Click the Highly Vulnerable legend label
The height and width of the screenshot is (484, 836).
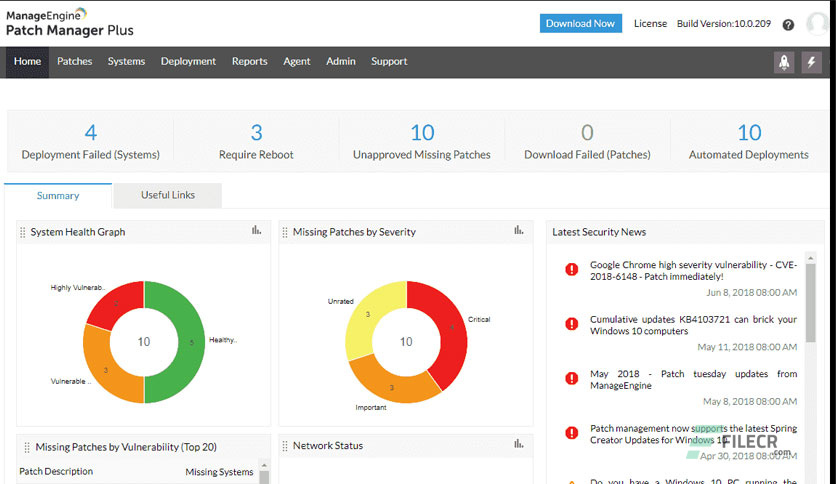tap(78, 287)
